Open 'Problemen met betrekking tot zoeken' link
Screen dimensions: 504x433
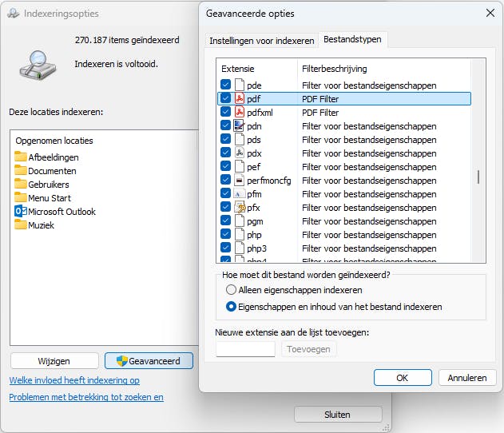click(86, 397)
